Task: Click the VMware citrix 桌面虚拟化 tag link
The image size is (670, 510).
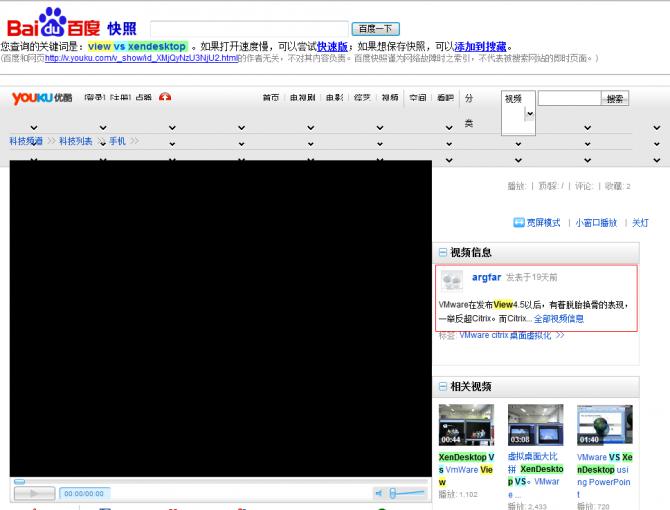Action: click(x=505, y=335)
